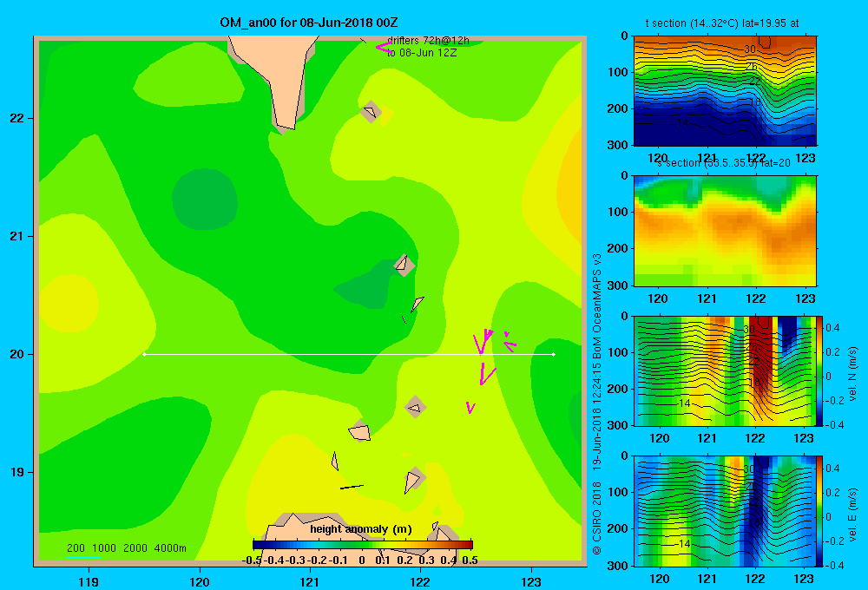Open the northward velocity section plot
This screenshot has height=590, width=868.
[724, 370]
